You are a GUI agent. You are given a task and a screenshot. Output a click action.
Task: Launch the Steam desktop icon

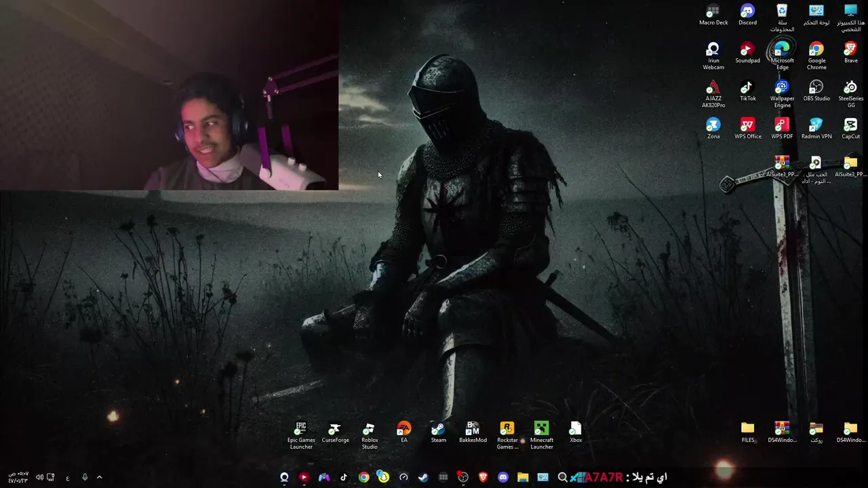438,432
